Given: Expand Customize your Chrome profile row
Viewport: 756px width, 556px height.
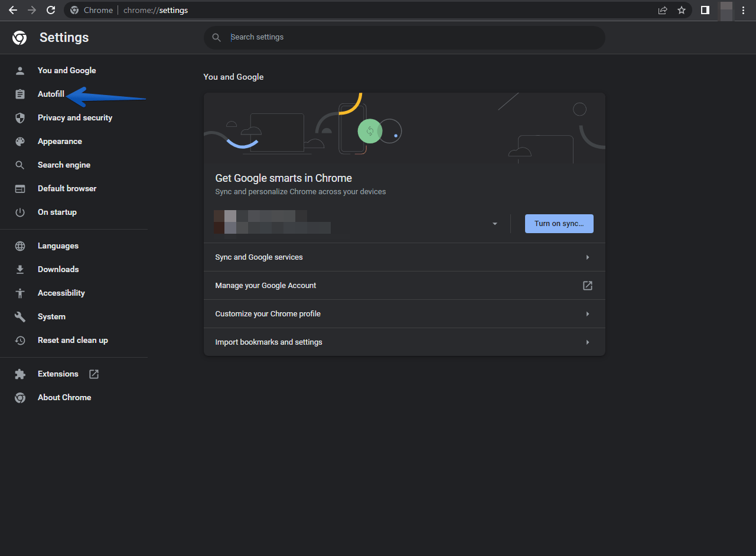Looking at the screenshot, I should (x=587, y=314).
